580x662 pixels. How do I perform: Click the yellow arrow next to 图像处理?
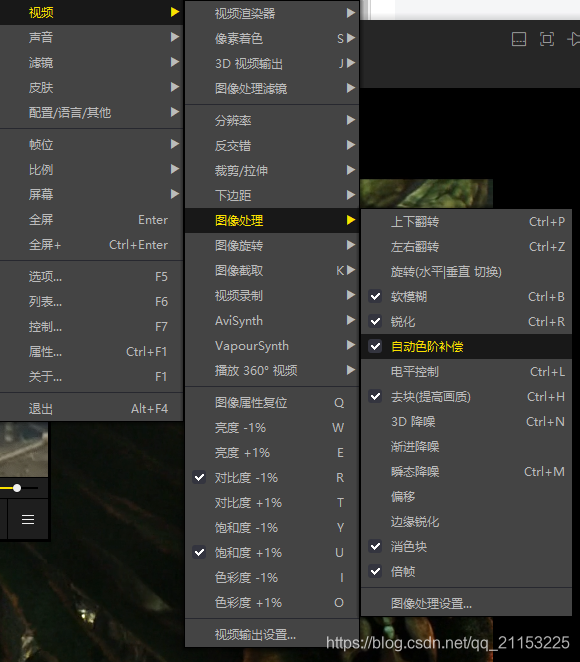point(351,220)
